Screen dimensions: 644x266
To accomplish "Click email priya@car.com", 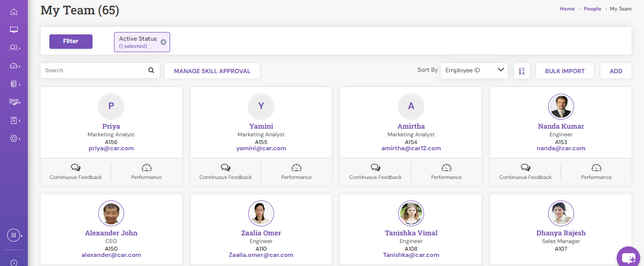I will (x=111, y=148).
